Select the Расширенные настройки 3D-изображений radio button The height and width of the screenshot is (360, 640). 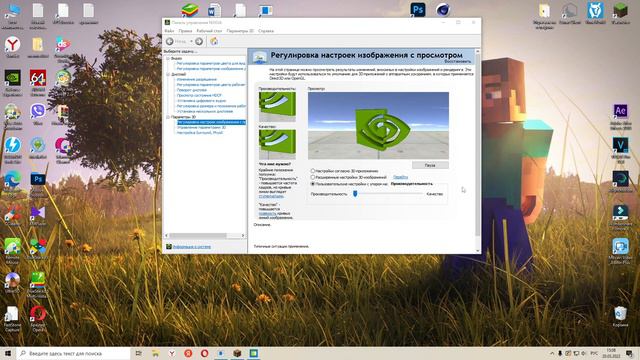point(313,177)
